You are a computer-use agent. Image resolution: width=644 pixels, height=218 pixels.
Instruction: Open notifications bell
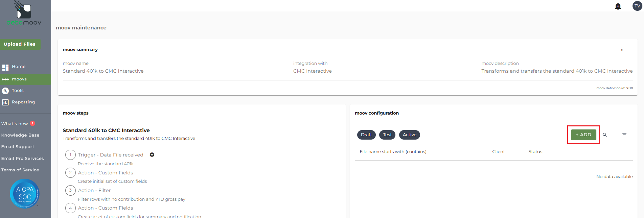pyautogui.click(x=618, y=6)
